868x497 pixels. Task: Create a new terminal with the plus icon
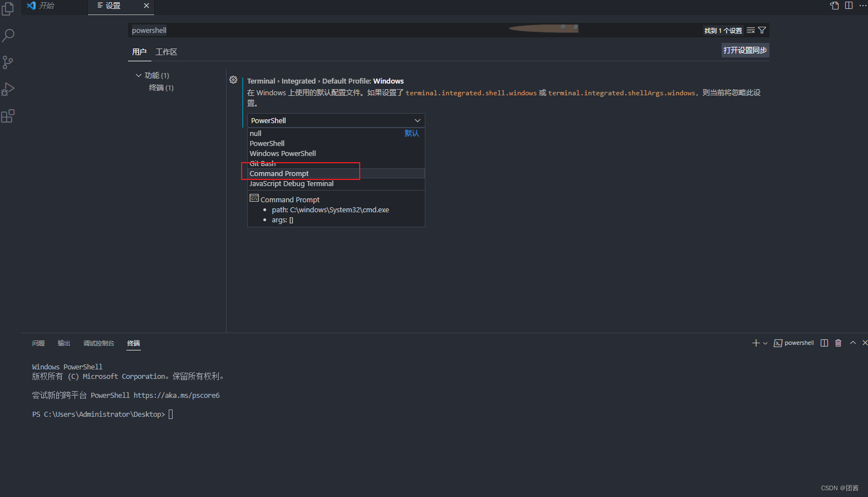(x=756, y=343)
